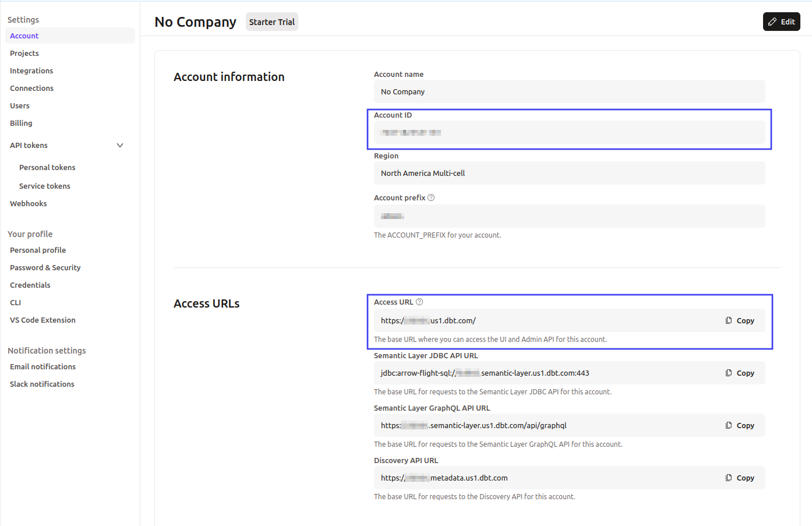Open the VS Code Extension settings

[x=43, y=320]
